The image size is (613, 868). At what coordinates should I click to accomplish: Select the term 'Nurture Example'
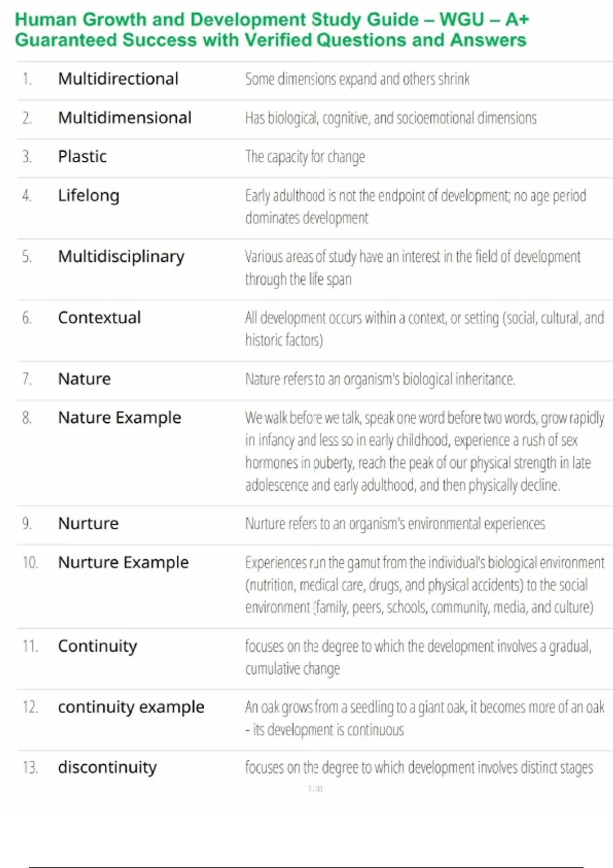tap(123, 562)
